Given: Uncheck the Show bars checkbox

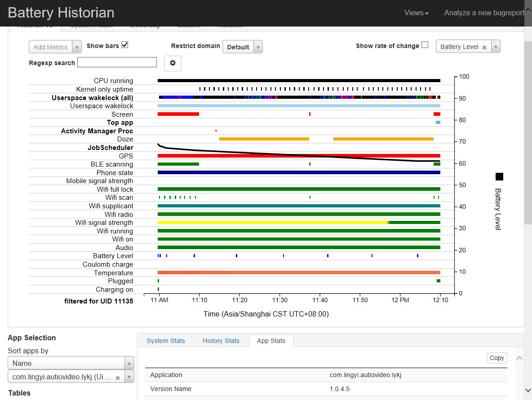Looking at the screenshot, I should click(125, 45).
